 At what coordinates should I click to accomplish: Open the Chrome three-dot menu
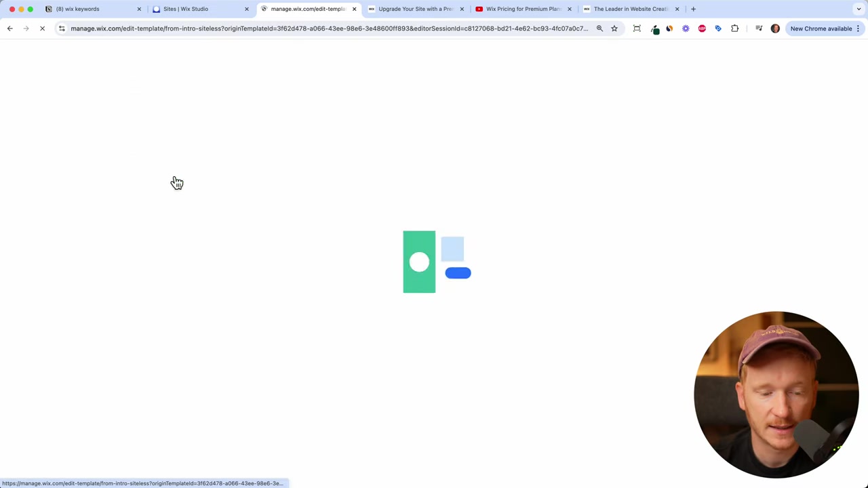click(x=858, y=28)
